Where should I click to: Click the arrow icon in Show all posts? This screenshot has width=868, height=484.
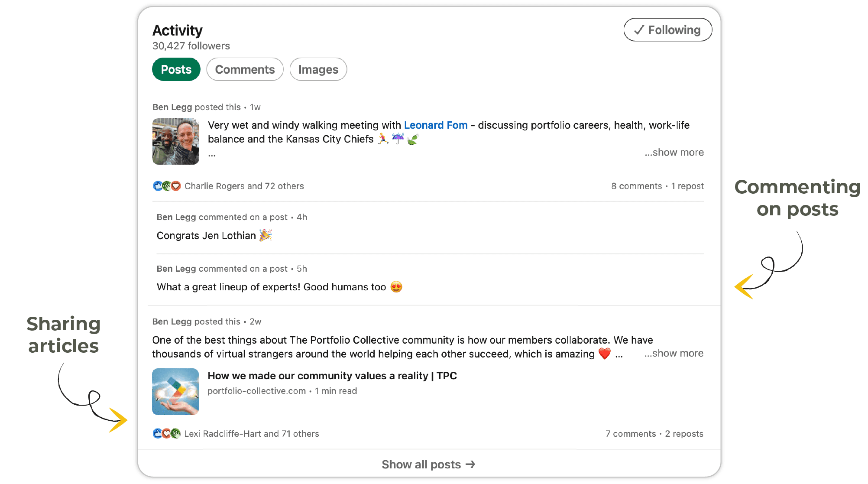click(470, 464)
